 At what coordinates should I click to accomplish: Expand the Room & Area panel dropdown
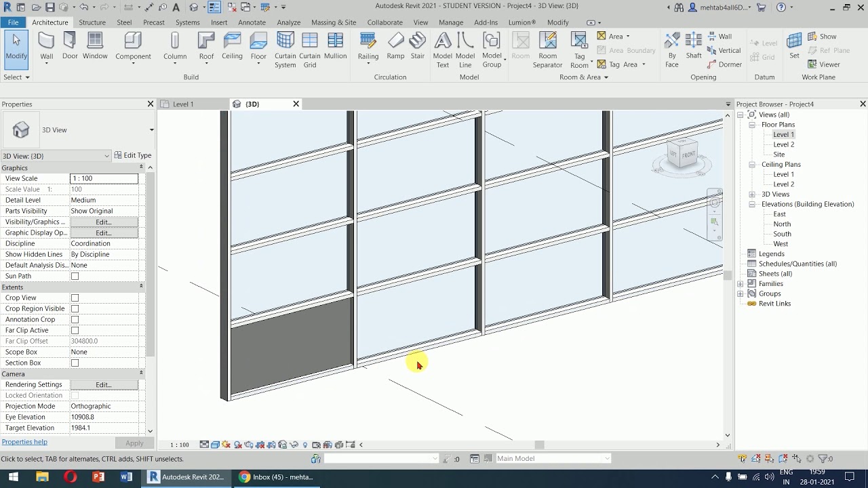(x=583, y=77)
